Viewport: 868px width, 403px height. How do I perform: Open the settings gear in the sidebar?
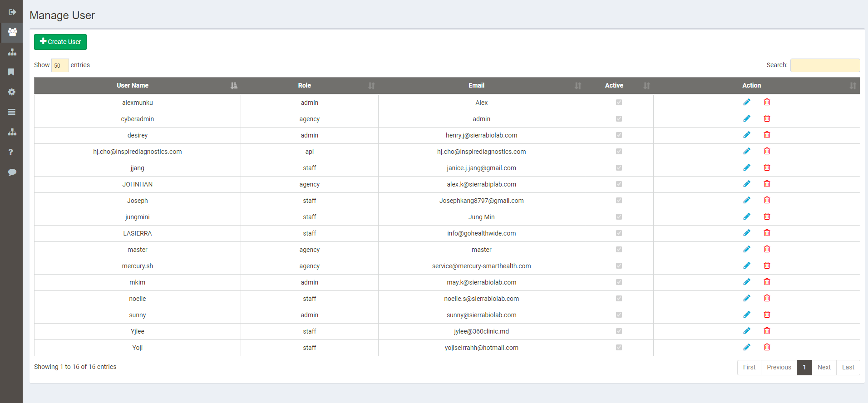(12, 92)
